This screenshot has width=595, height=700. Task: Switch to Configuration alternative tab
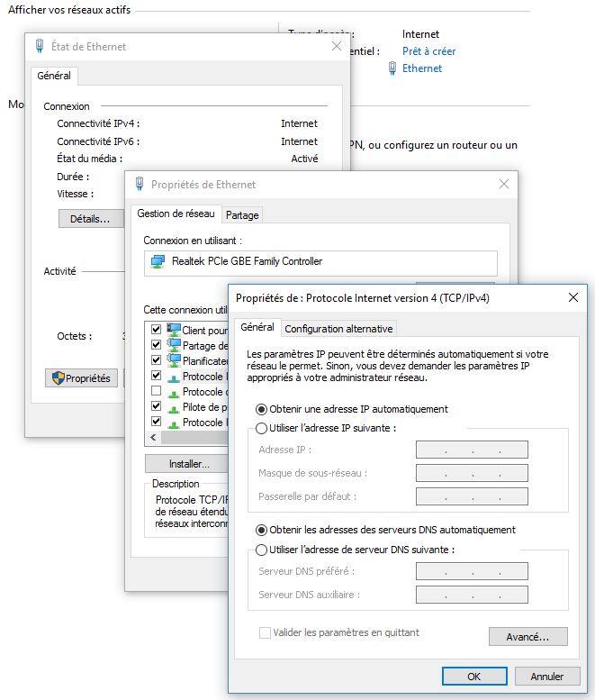pos(338,329)
